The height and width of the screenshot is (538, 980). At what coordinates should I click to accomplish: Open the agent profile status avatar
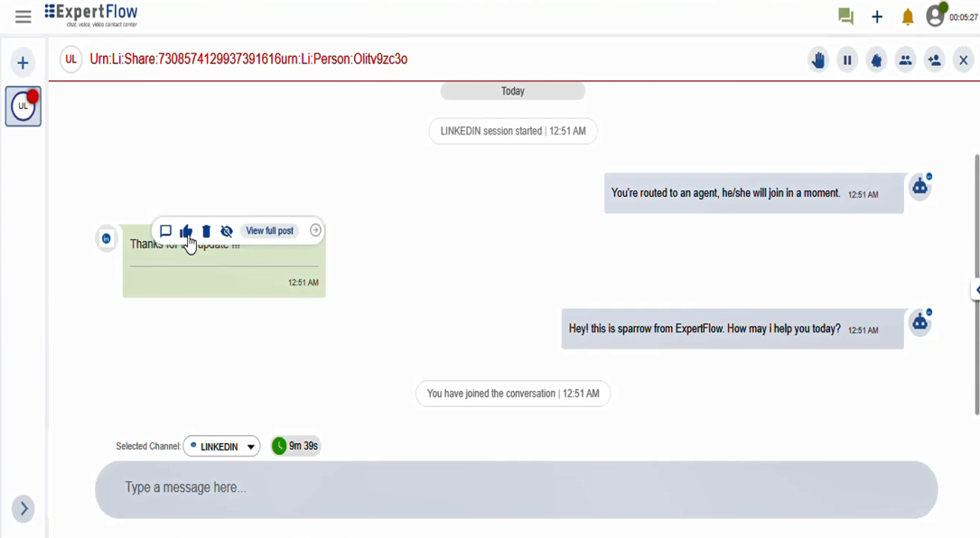pyautogui.click(x=936, y=15)
